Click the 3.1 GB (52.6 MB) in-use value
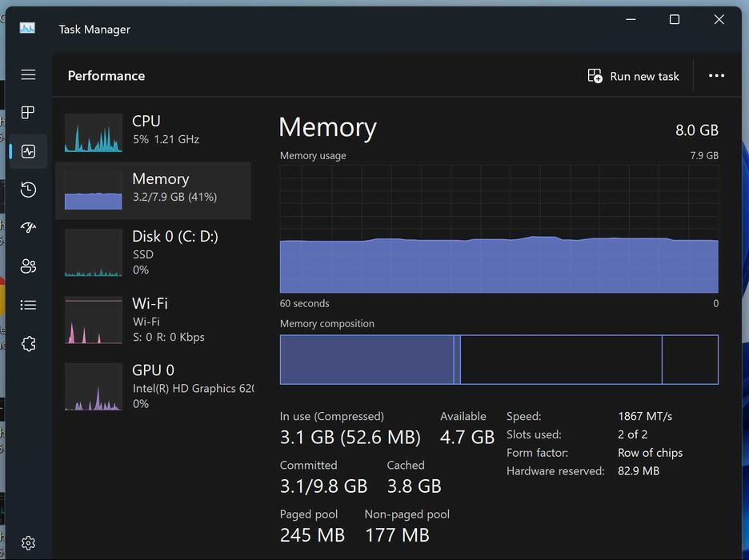 tap(350, 438)
